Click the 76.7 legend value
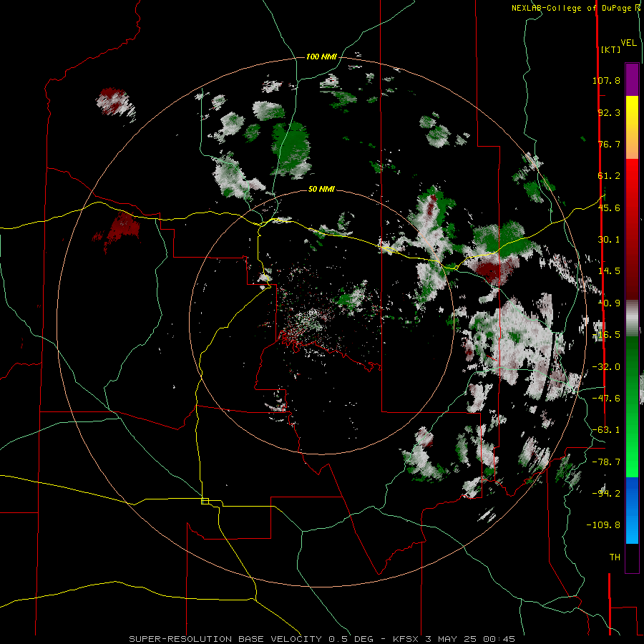Screen dimensions: 644x644 (609, 144)
